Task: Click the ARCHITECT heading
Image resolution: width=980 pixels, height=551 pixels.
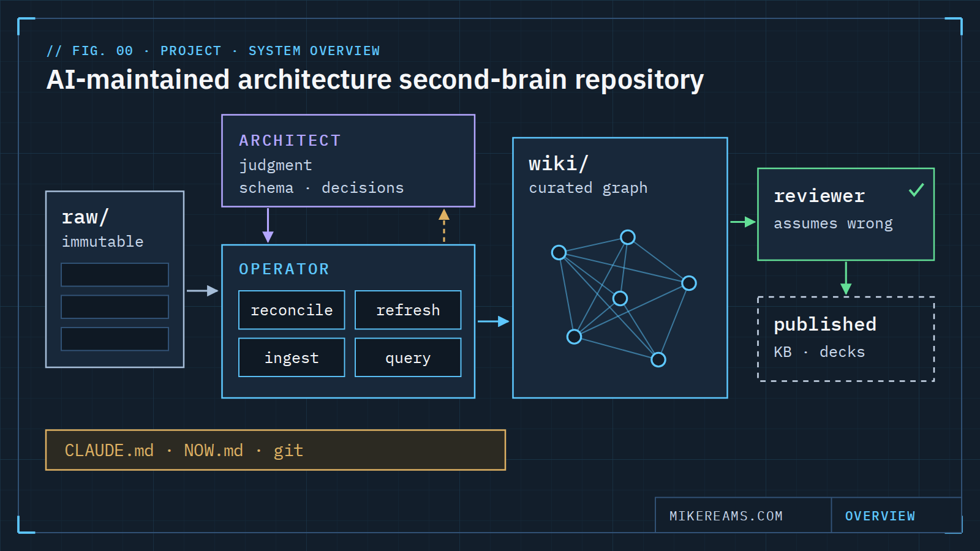Action: (x=290, y=140)
